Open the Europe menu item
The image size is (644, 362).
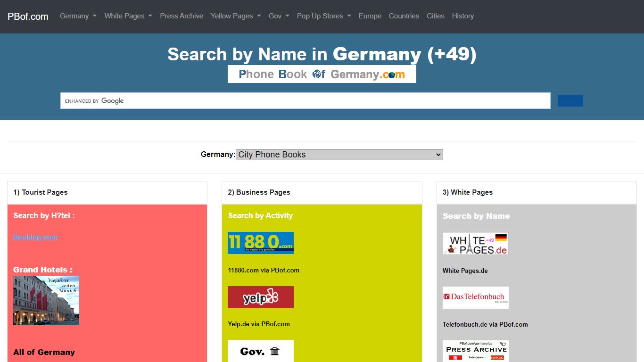click(370, 16)
